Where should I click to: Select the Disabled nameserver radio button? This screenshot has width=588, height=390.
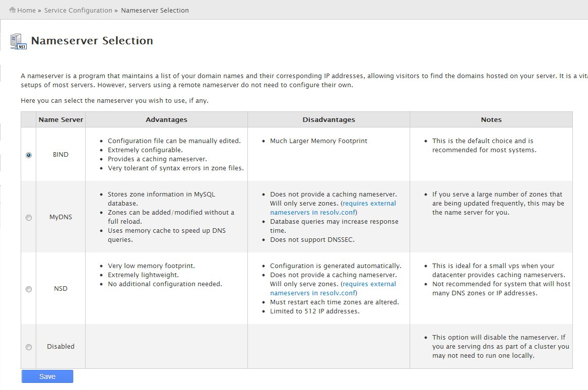coord(29,347)
